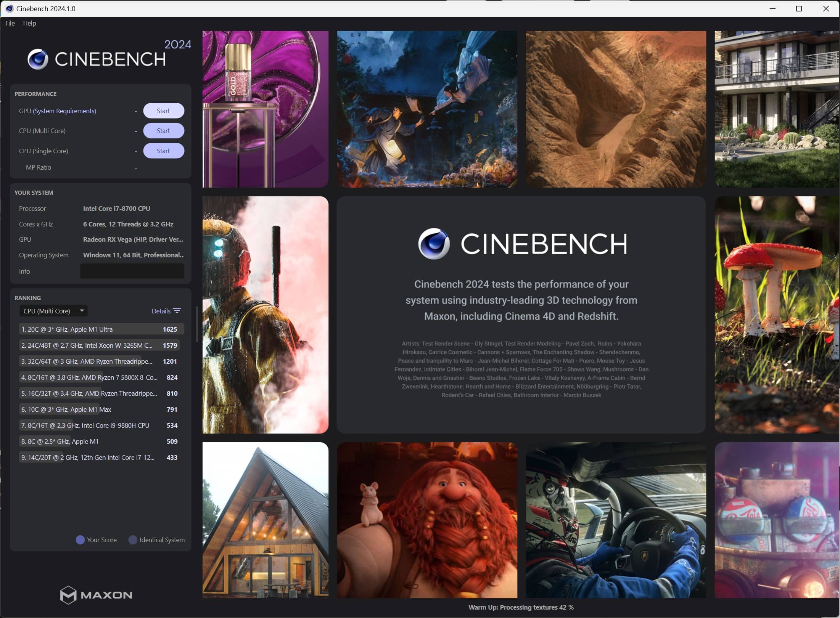Viewport: 840px width, 618px height.
Task: Click the Radeon RX Vega GPU value
Action: pyautogui.click(x=133, y=239)
